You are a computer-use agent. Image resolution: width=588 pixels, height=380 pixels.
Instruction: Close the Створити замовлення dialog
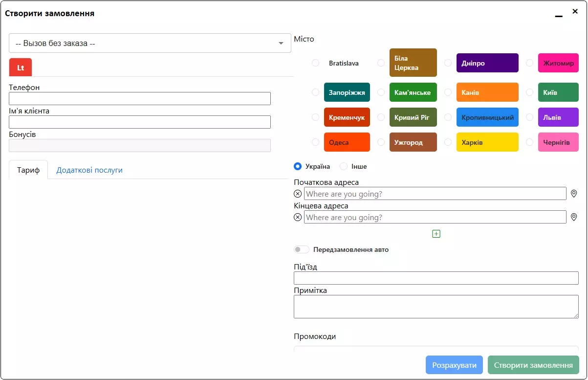(575, 11)
